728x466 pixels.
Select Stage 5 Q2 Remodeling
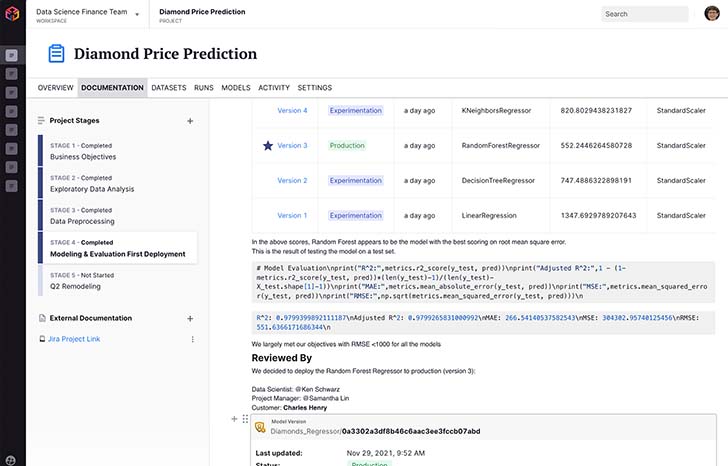click(118, 281)
